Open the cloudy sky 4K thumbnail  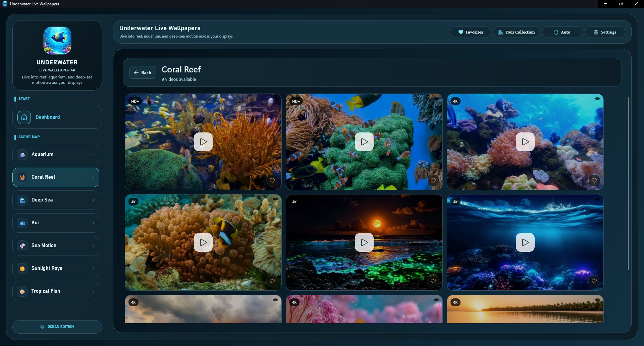pyautogui.click(x=203, y=309)
